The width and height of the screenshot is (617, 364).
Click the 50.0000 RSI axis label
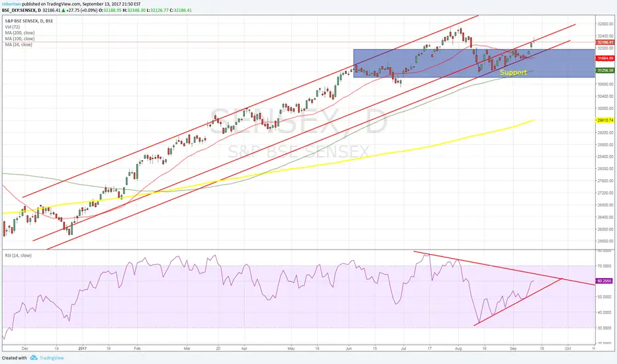point(604,296)
